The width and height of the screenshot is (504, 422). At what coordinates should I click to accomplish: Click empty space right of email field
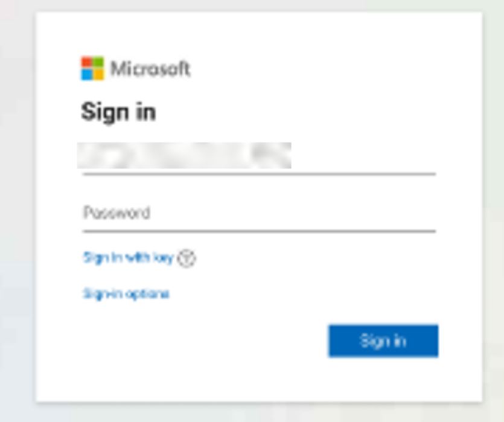pyautogui.click(x=363, y=156)
